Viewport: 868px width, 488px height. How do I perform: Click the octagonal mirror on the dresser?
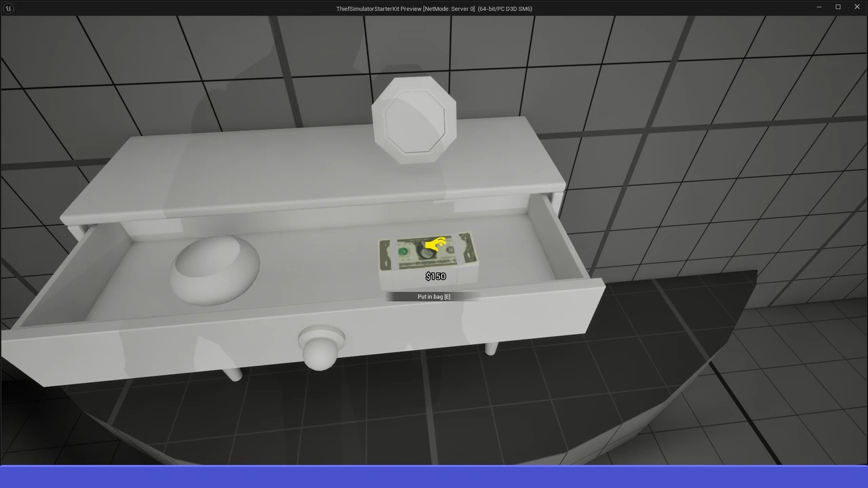(414, 121)
